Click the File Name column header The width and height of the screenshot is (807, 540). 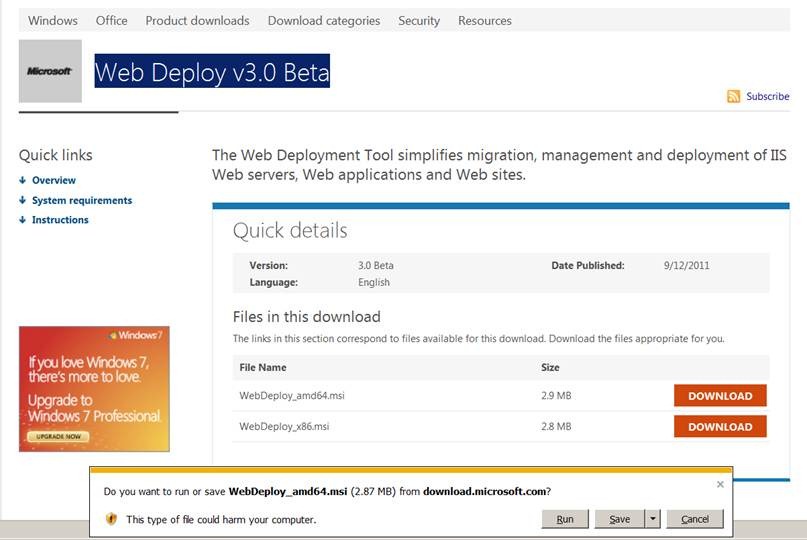[x=262, y=368]
